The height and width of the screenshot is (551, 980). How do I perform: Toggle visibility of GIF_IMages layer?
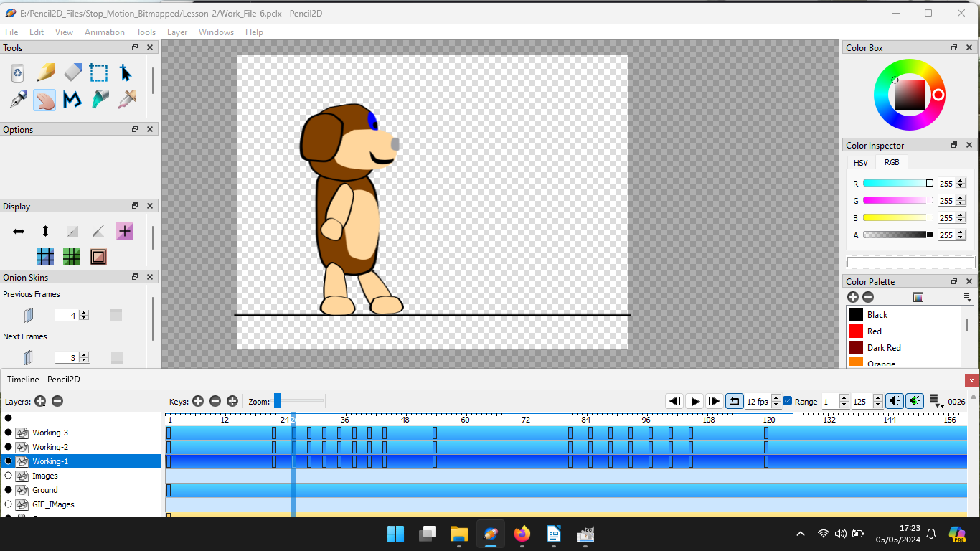tap(9, 504)
